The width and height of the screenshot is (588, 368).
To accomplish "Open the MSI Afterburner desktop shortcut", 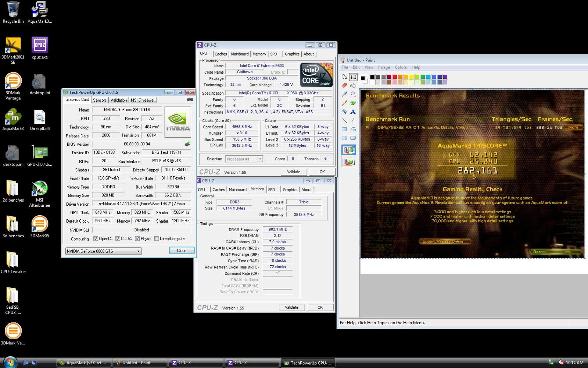I will pos(40,194).
